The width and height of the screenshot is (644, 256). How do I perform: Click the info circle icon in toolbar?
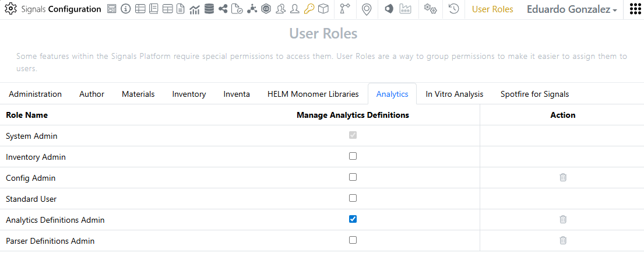(x=125, y=9)
